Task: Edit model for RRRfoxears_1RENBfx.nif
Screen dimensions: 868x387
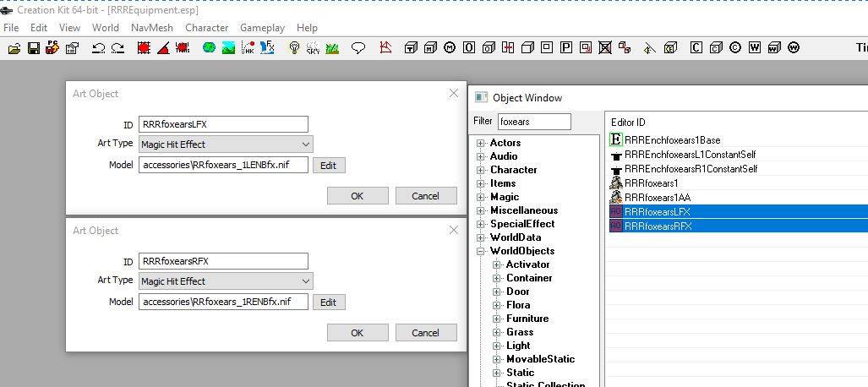Action: point(329,303)
